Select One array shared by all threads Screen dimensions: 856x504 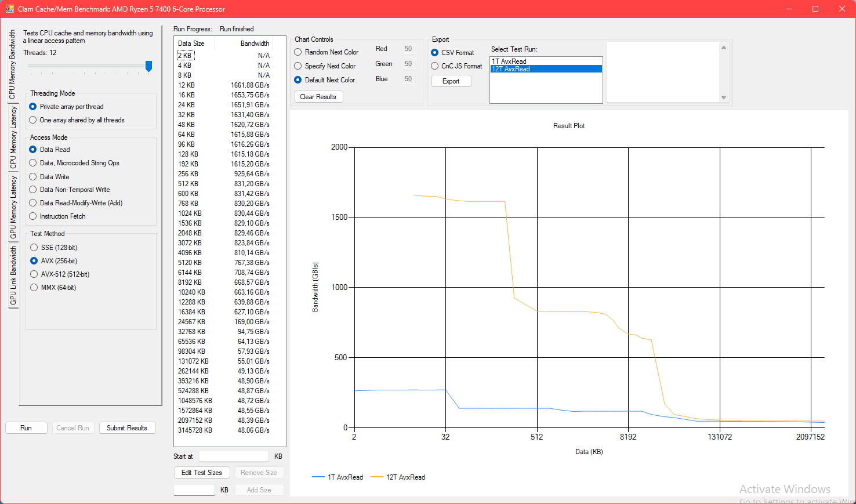pos(33,120)
